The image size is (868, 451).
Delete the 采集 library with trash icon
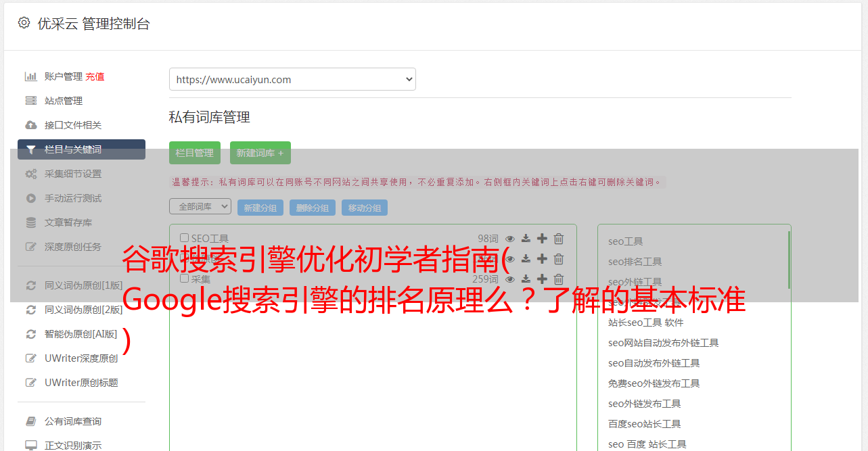pos(559,279)
